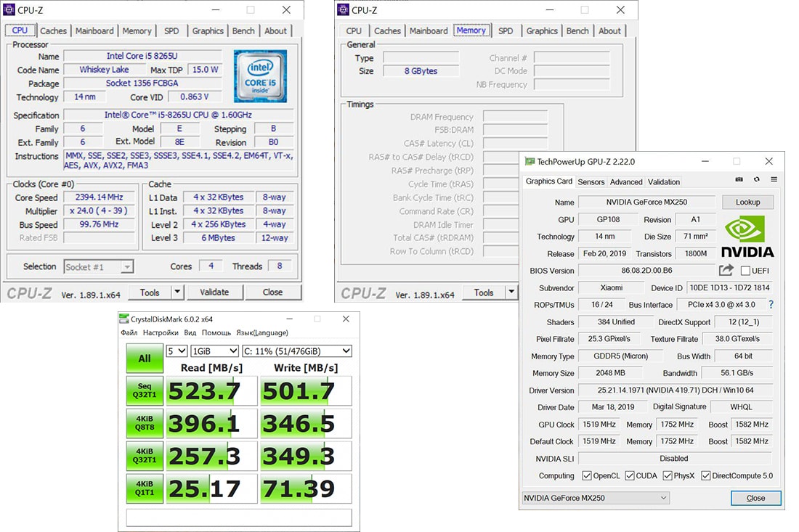Click the Tools button in left CPU-Z window
799x532 pixels.
pos(150,292)
